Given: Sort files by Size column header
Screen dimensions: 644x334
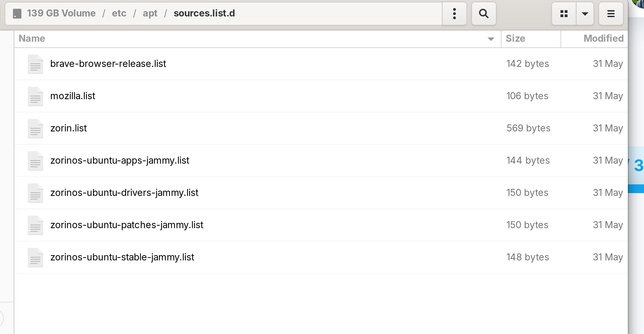Looking at the screenshot, I should 515,39.
